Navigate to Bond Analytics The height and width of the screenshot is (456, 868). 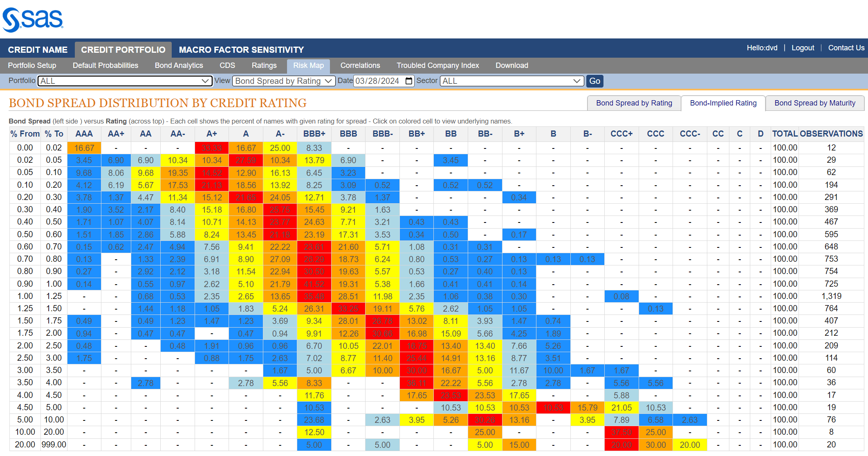tap(179, 65)
